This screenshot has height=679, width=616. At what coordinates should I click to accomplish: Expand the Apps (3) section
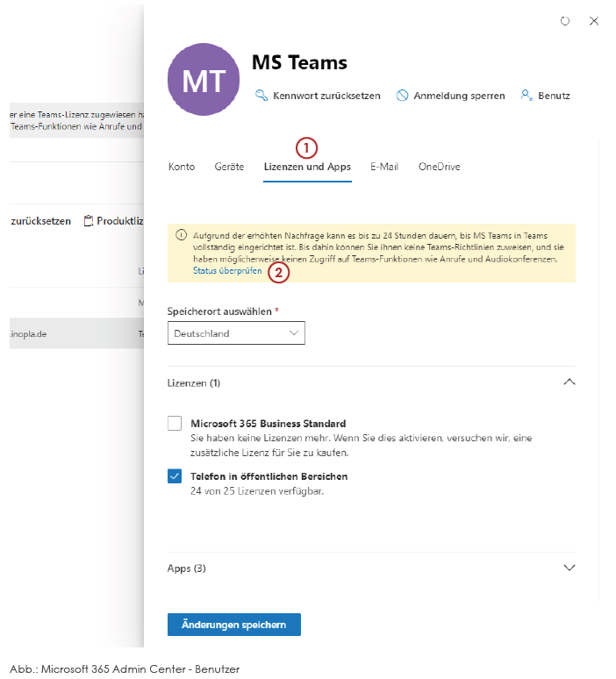(x=569, y=568)
